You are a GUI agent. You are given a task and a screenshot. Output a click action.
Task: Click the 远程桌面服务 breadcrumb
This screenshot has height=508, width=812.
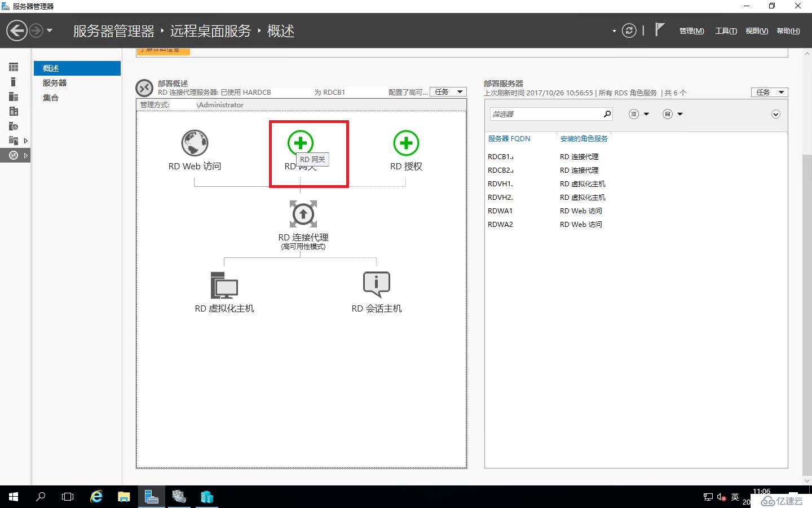pos(210,30)
